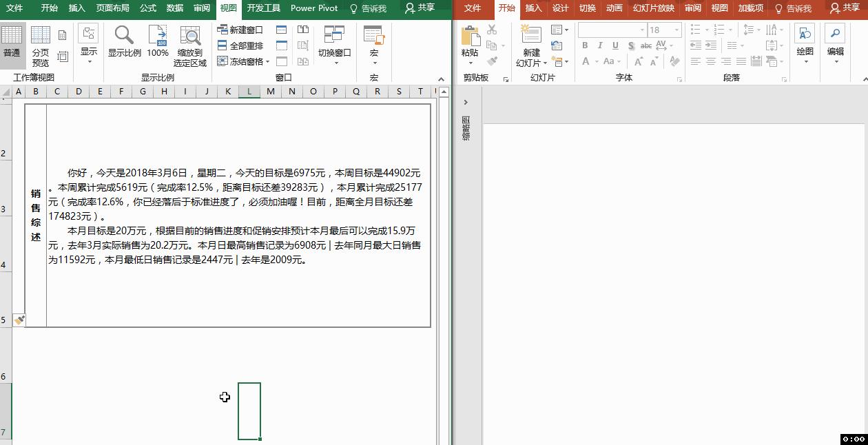Open the slide layout dropdown
This screenshot has height=445, width=868.
pos(560,30)
